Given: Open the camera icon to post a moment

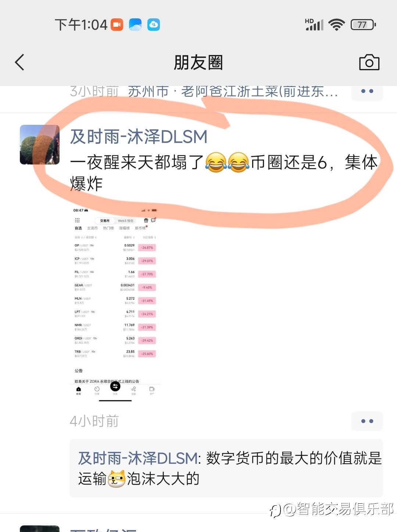Looking at the screenshot, I should point(369,62).
